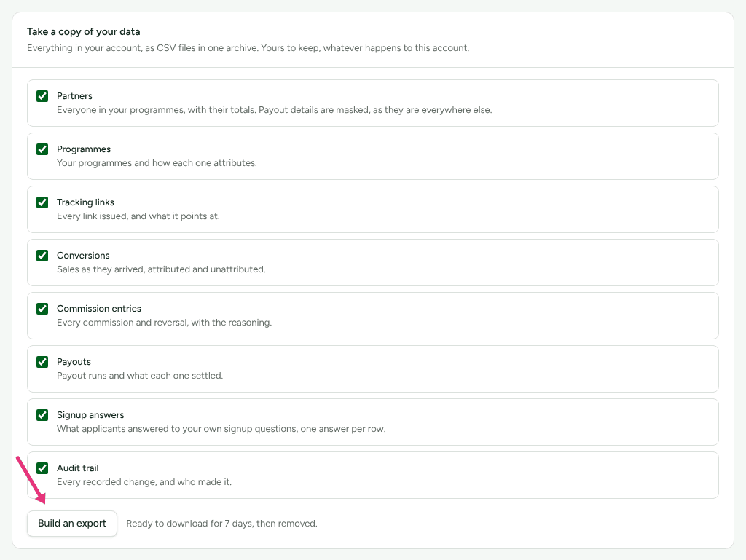The image size is (746, 560).
Task: Click the Programmes label text
Action: pos(84,149)
